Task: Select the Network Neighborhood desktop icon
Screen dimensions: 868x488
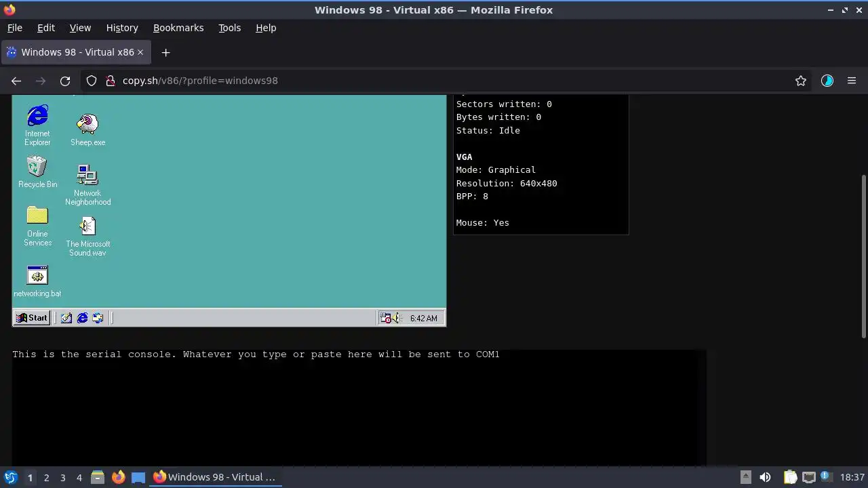Action: click(87, 185)
